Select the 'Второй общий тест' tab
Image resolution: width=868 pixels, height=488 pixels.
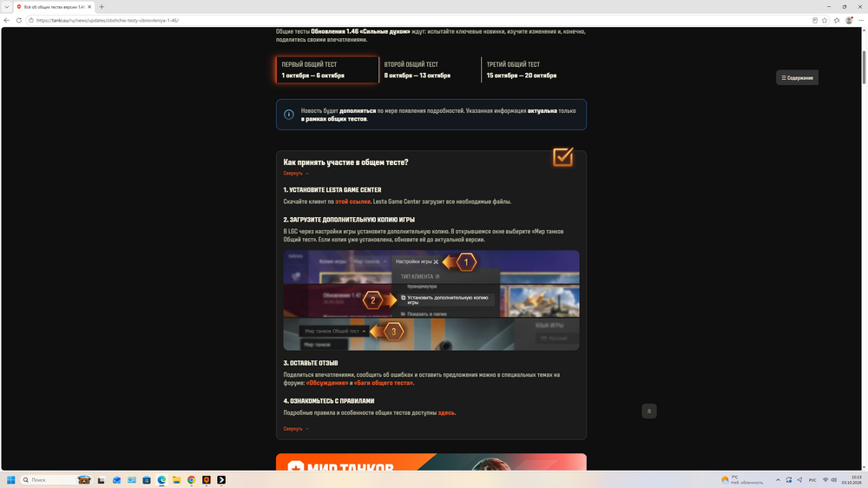(431, 69)
